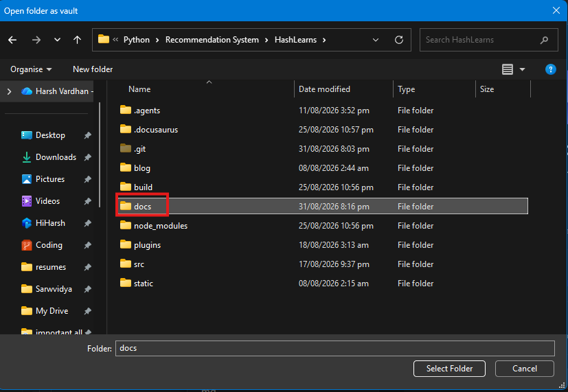Viewport: 568px width, 392px height.
Task: Click Recommendation System in the path
Action: [212, 40]
